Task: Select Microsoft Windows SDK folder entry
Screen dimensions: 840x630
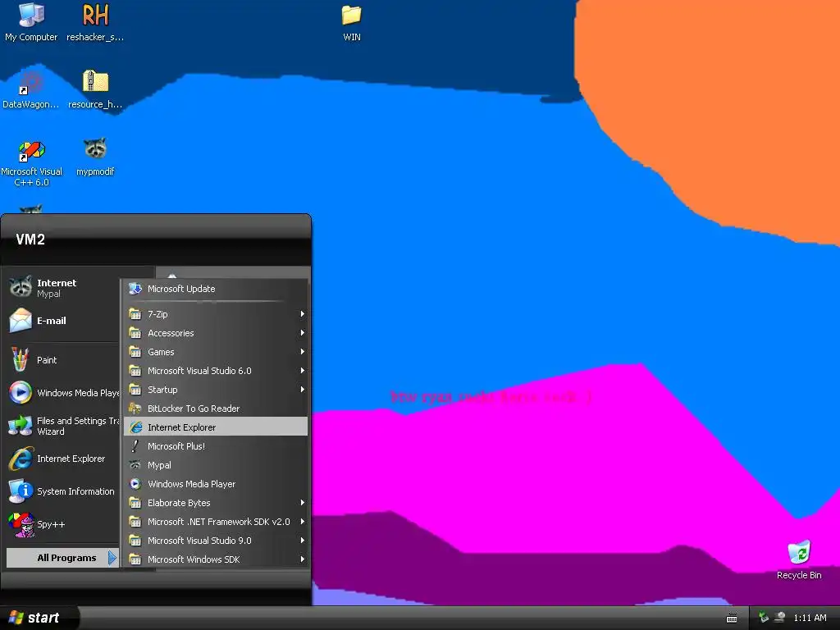Action: tap(216, 559)
